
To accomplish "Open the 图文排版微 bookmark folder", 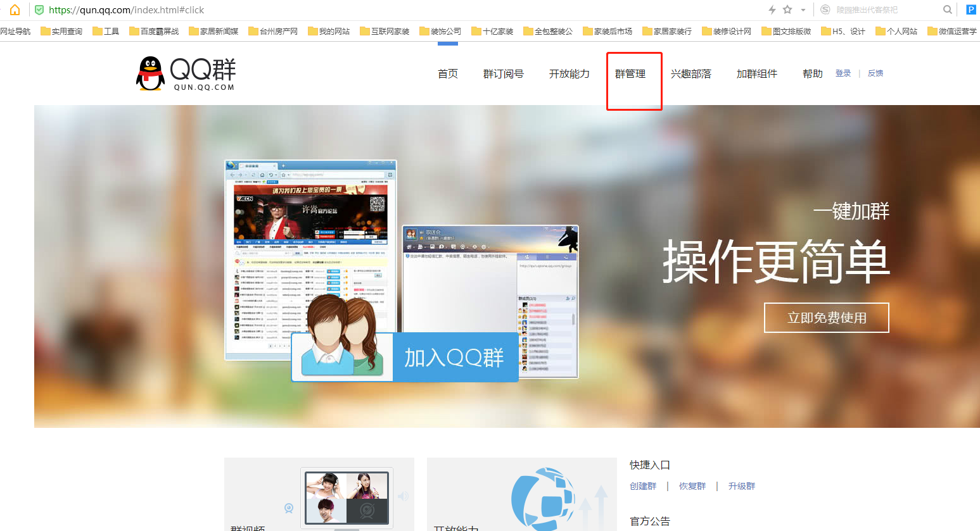I will click(786, 31).
